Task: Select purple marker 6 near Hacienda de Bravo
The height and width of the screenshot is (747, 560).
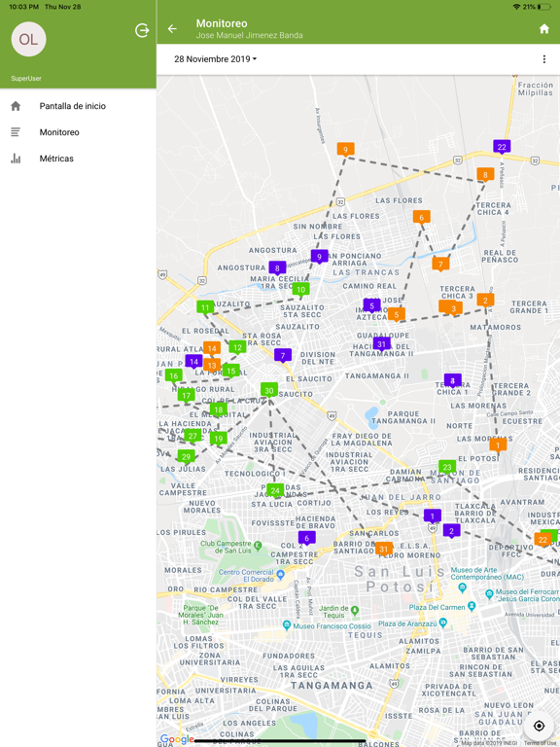Action: 306,539
